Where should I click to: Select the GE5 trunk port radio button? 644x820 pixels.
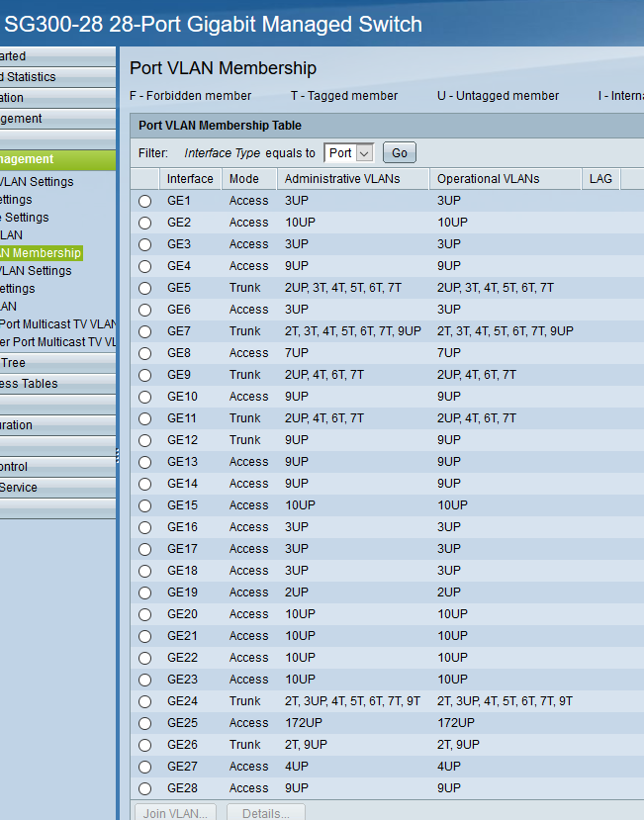[144, 288]
